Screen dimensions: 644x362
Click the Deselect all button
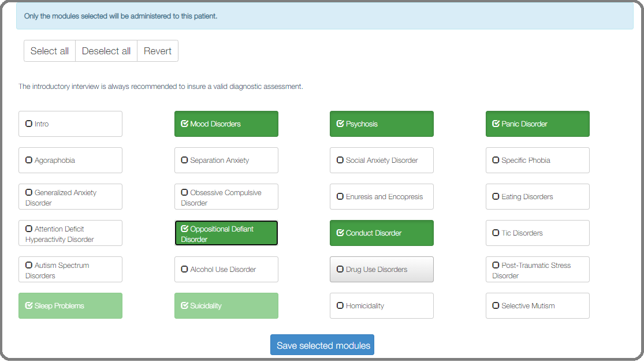point(106,51)
